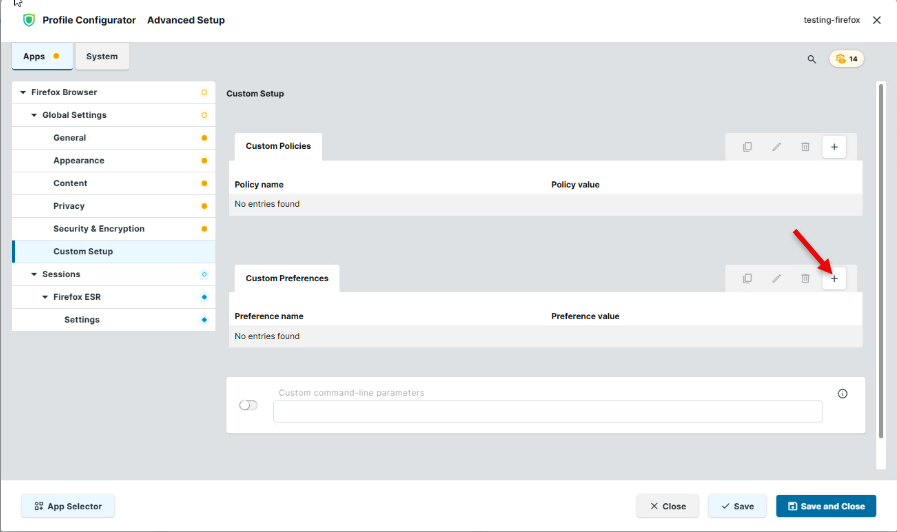Click the Preference name column header

click(269, 316)
